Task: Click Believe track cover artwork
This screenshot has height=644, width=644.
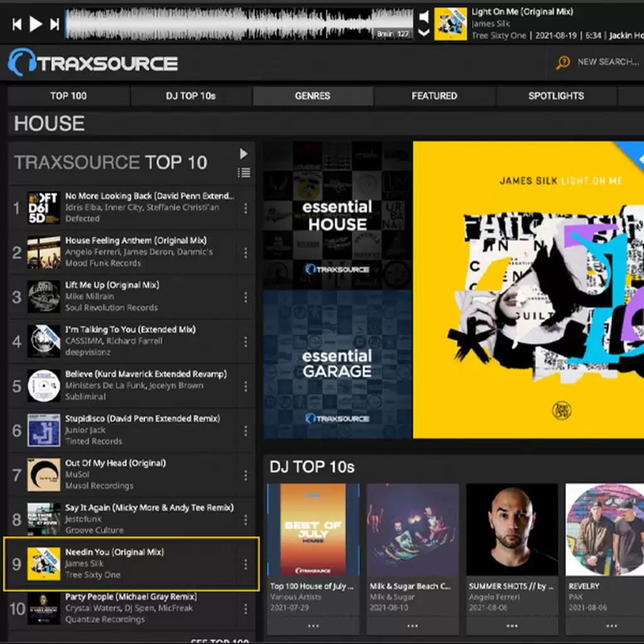Action: click(x=44, y=386)
